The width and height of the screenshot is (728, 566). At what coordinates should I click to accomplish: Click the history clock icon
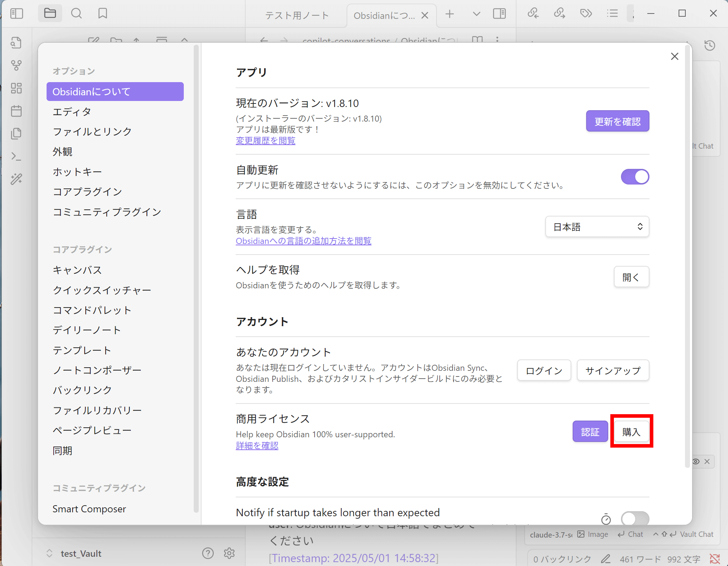point(710,46)
